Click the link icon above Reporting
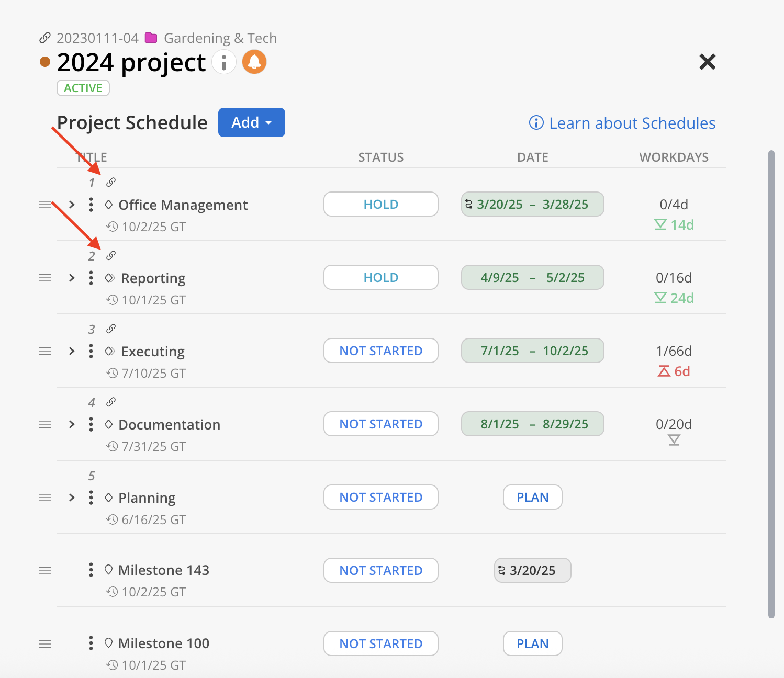Screen dimensions: 784x678 [x=111, y=256]
